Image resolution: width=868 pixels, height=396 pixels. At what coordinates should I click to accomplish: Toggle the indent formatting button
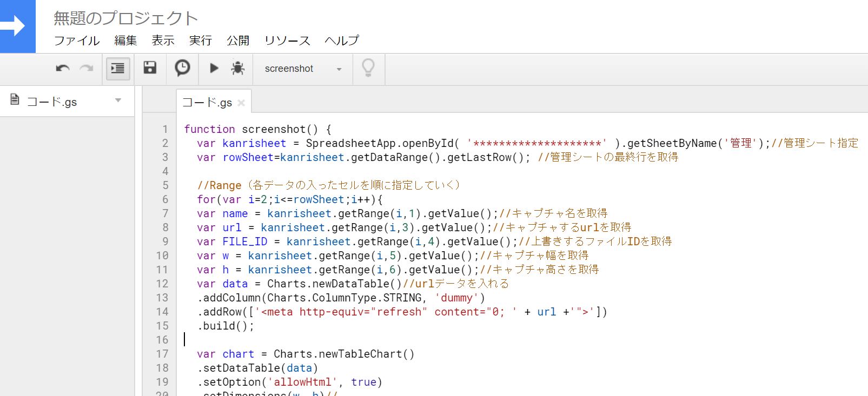[118, 69]
